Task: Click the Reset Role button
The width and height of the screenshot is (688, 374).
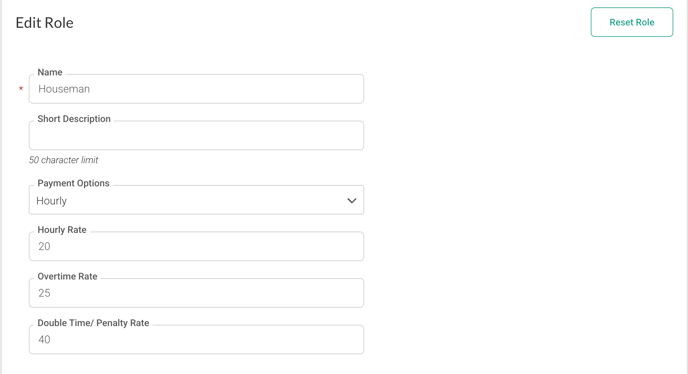Action: pos(631,22)
